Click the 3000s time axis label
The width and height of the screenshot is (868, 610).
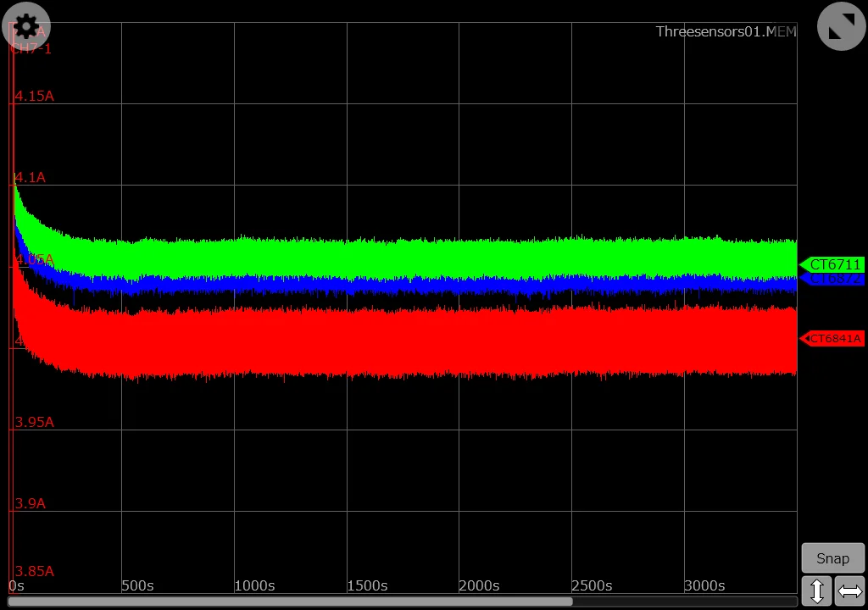(704, 585)
